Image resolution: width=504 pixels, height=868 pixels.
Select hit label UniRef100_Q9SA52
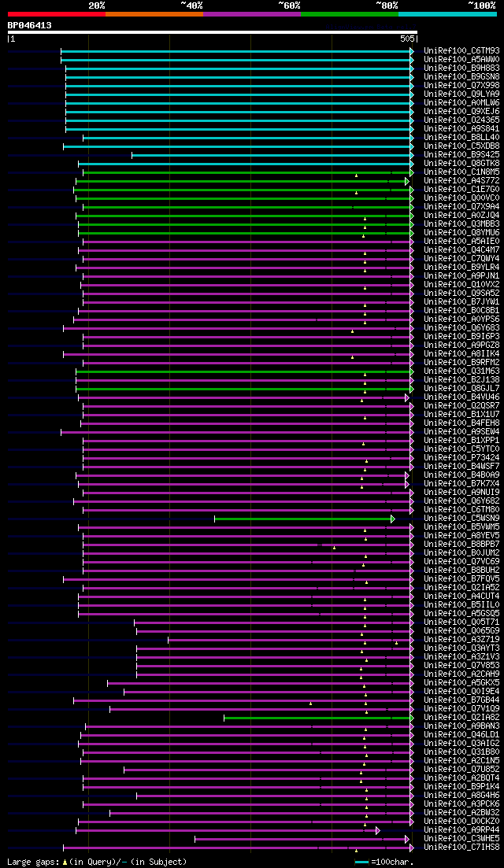[462, 294]
